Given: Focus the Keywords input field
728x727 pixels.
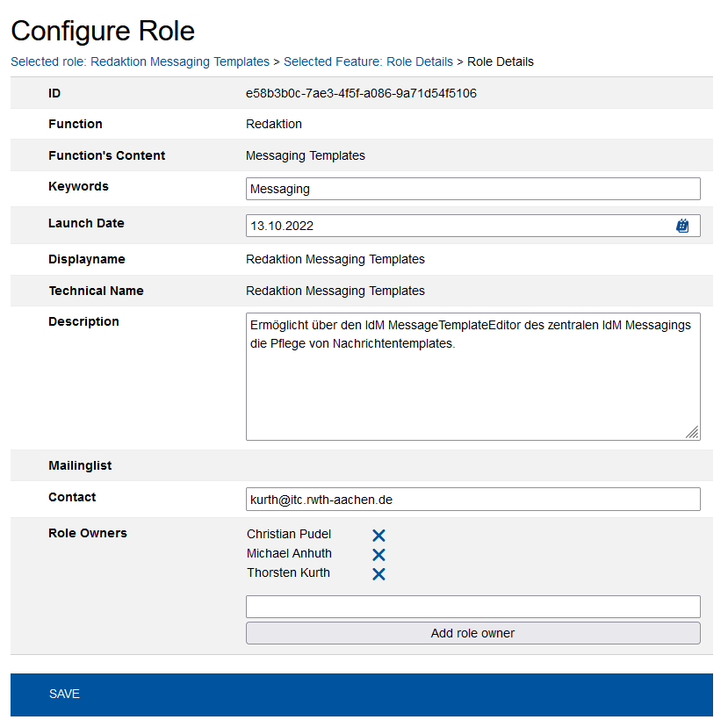Looking at the screenshot, I should [472, 189].
